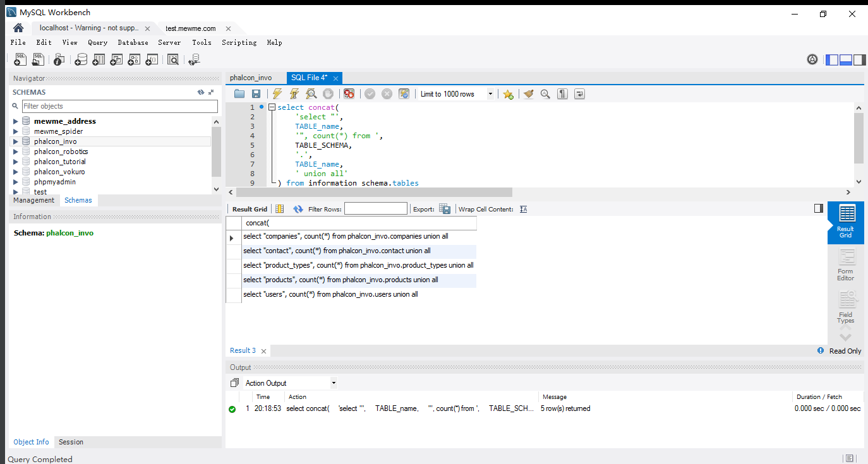Open a script file in the editor
Screen dimensions: 868x464
(x=239, y=94)
